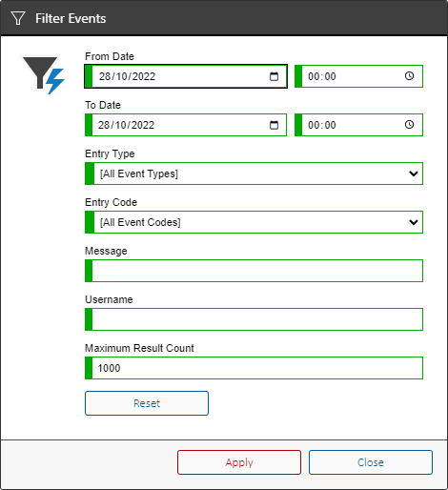Click the Maximum Result Count field

(254, 368)
